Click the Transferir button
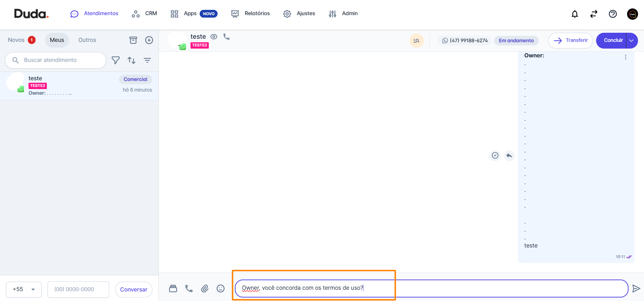 click(x=570, y=40)
